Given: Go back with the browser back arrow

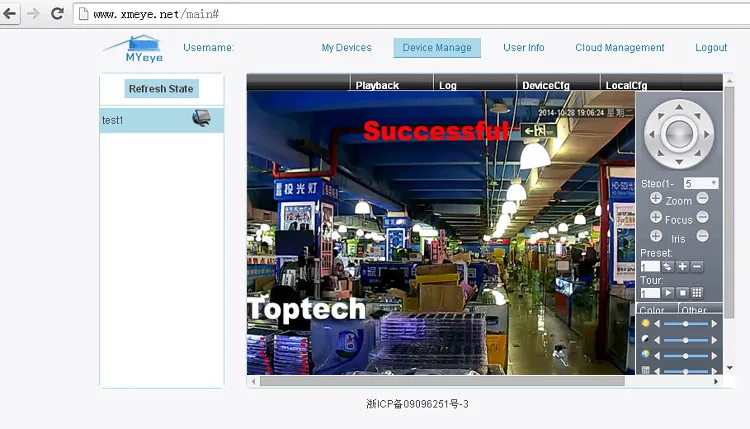Looking at the screenshot, I should (10, 13).
